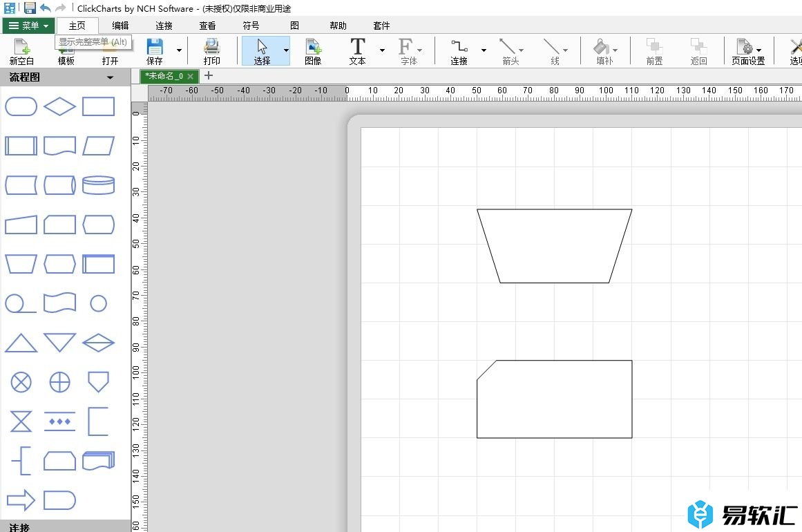Click the quick-save floppy icon in title bar
Viewport: 802px width, 532px height.
click(x=30, y=8)
